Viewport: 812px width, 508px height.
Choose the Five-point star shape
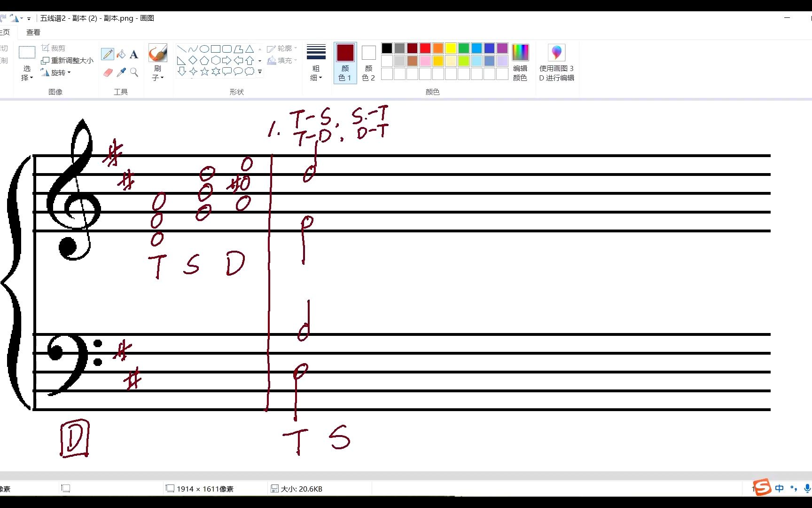coord(204,71)
